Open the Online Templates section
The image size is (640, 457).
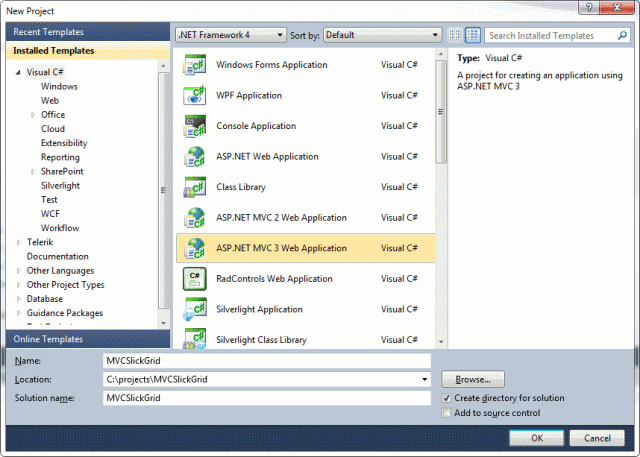pyautogui.click(x=88, y=339)
